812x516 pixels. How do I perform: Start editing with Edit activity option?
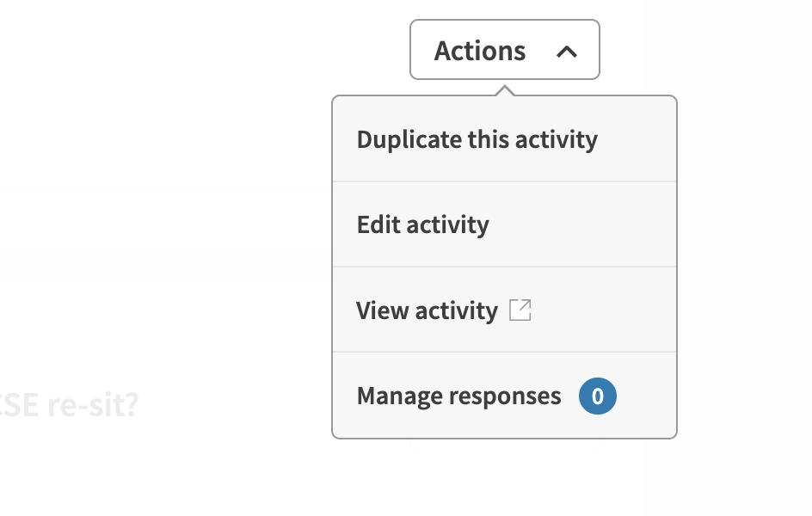[x=422, y=224]
